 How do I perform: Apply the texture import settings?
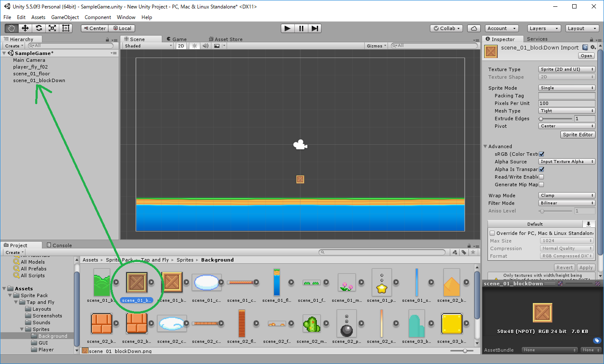point(586,267)
